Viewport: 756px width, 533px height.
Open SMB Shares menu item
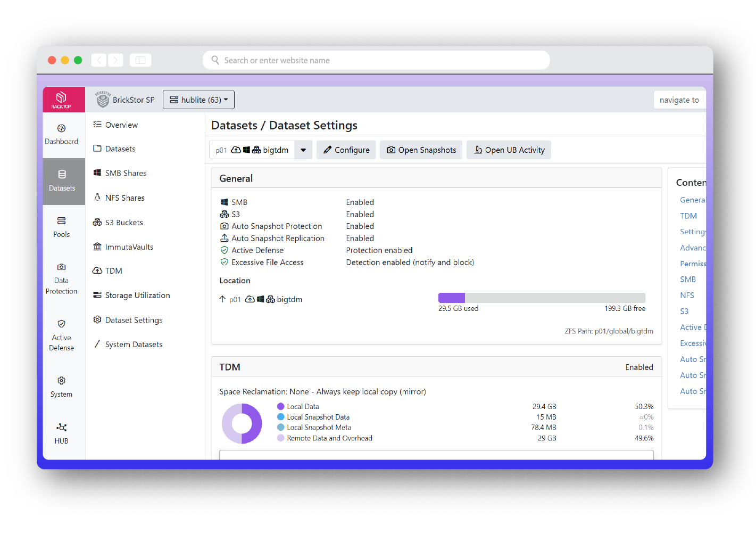coord(120,173)
